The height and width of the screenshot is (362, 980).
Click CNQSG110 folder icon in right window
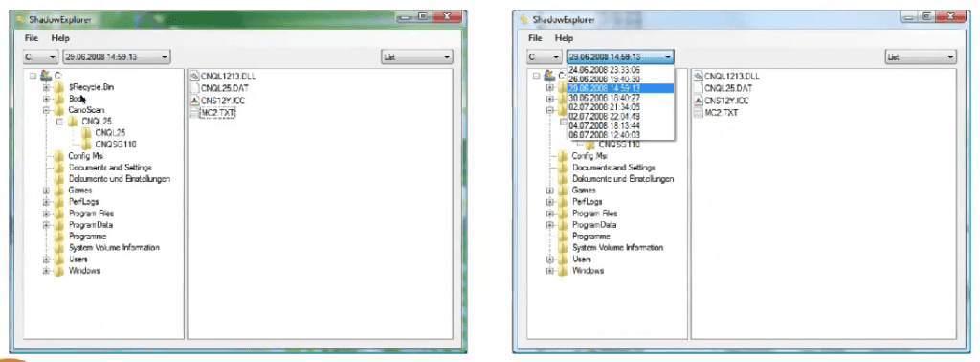click(x=590, y=145)
